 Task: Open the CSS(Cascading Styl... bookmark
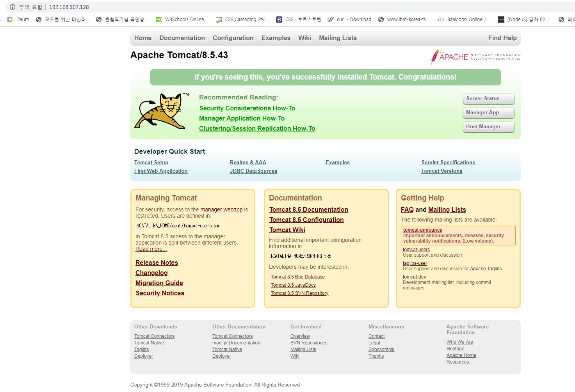point(242,20)
